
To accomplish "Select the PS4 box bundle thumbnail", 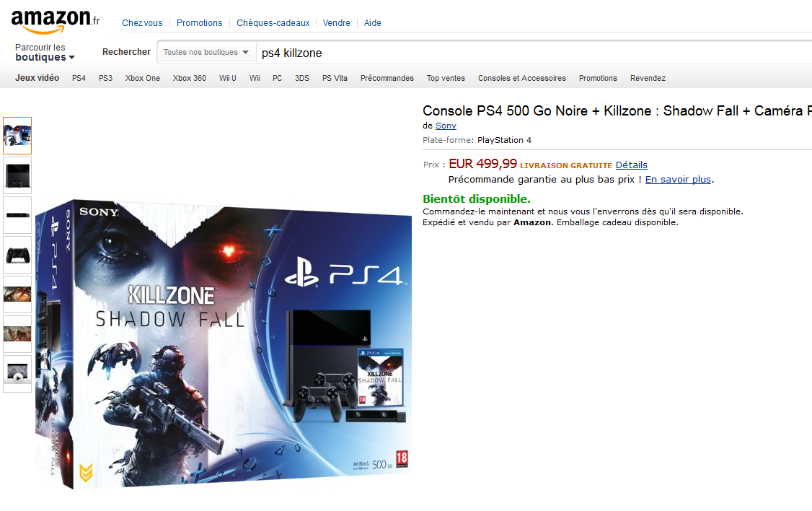I will coord(17,136).
